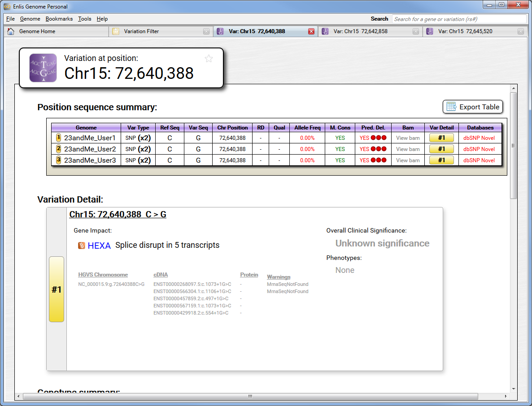Open the Tools menu
532x406 pixels.
click(84, 19)
